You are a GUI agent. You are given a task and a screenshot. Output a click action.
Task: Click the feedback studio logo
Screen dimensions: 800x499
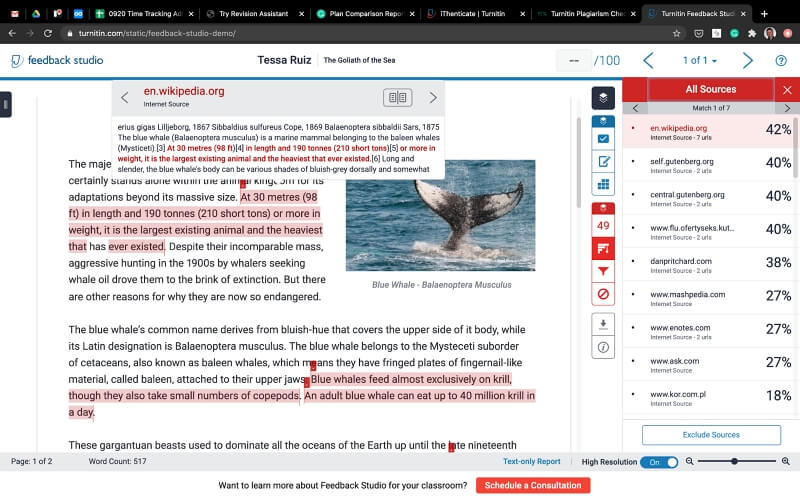pyautogui.click(x=57, y=60)
